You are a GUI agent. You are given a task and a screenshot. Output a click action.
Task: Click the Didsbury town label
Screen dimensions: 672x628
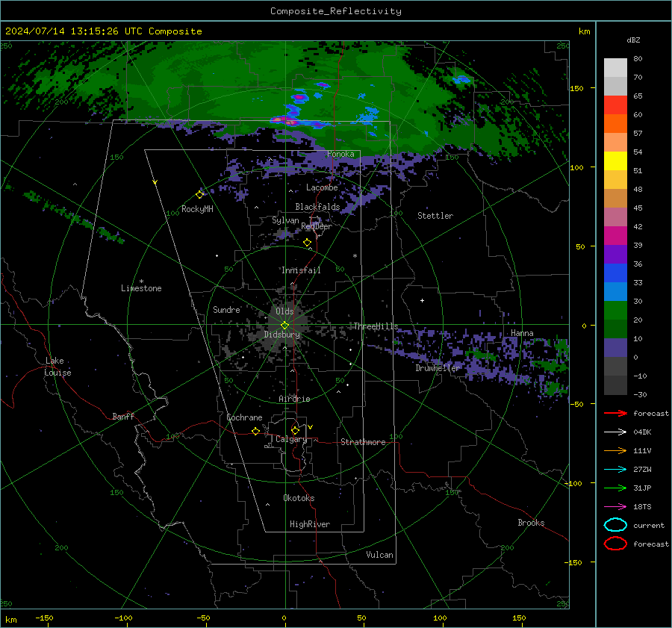click(x=282, y=335)
